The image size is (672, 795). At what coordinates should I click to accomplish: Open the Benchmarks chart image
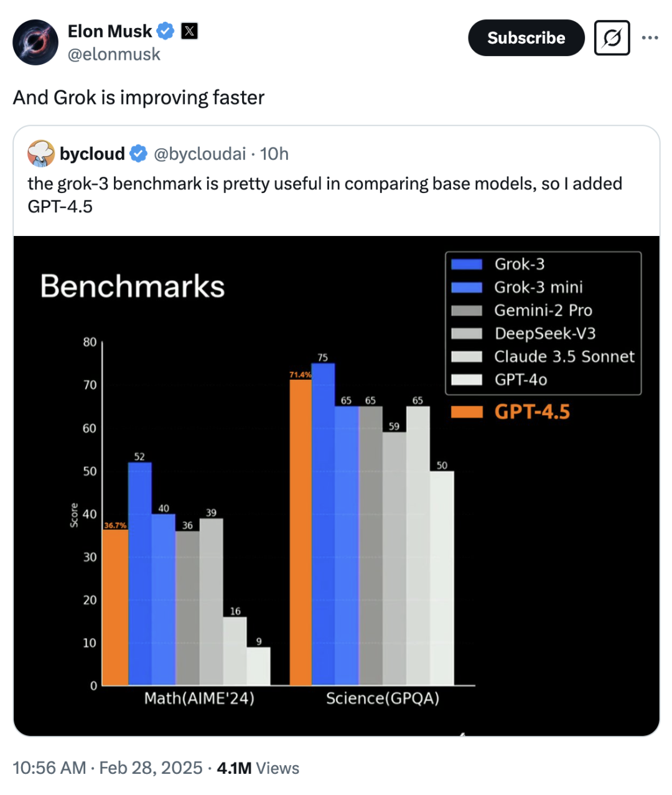(x=336, y=486)
